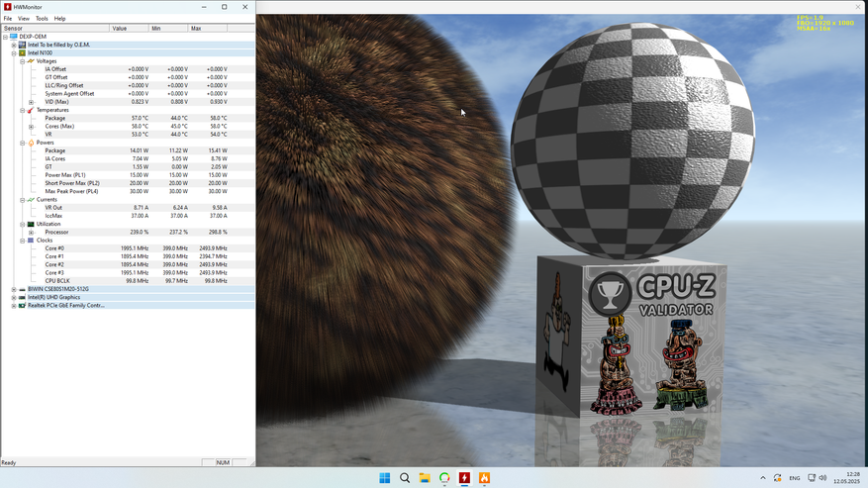The width and height of the screenshot is (868, 488).
Task: Open the File menu
Action: (x=8, y=18)
